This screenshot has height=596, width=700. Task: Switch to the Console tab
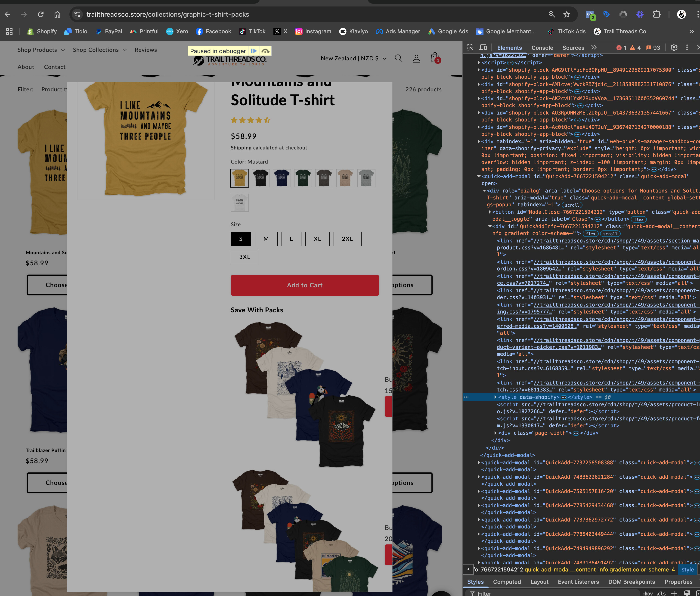tap(542, 48)
